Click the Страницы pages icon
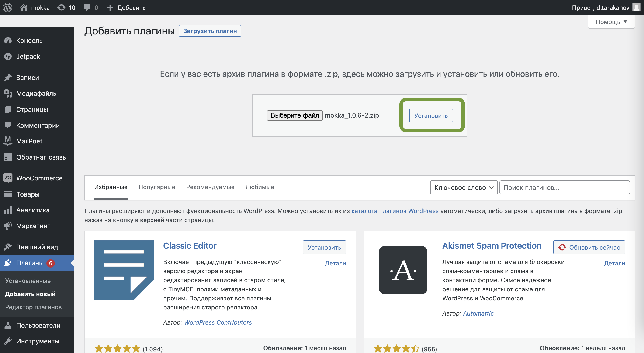Viewport: 644px width, 353px height. pyautogui.click(x=8, y=109)
